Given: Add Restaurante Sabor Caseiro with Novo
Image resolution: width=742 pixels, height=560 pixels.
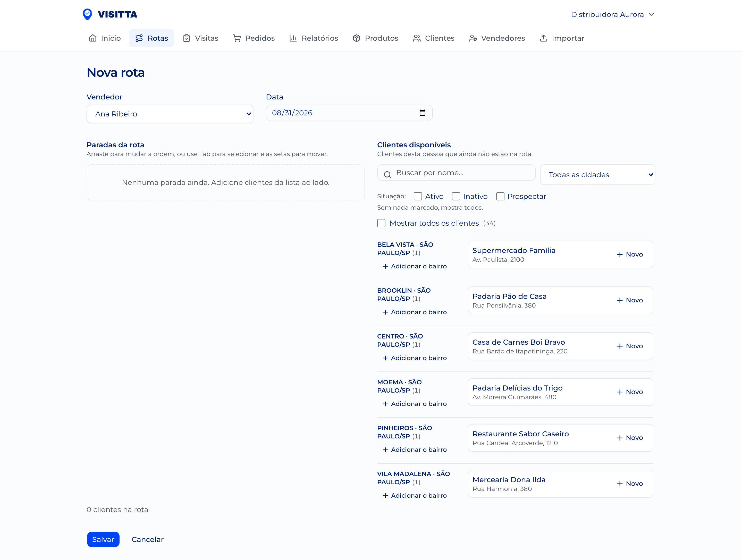Looking at the screenshot, I should [x=630, y=438].
